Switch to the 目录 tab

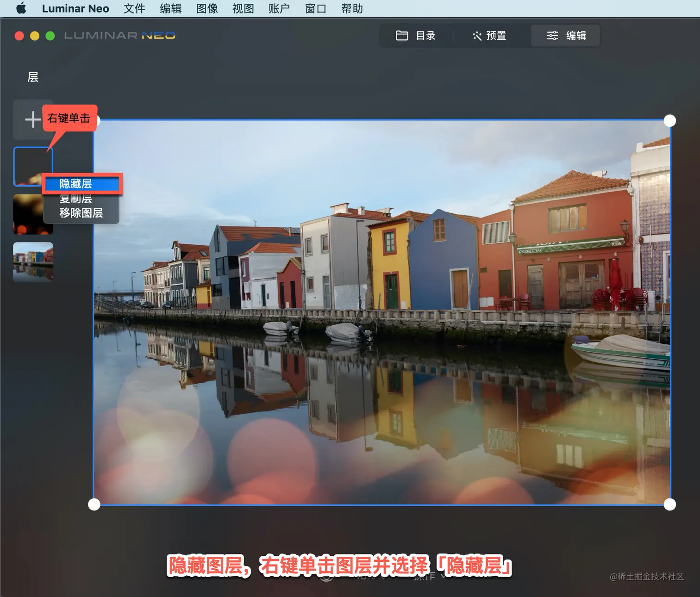tap(416, 36)
